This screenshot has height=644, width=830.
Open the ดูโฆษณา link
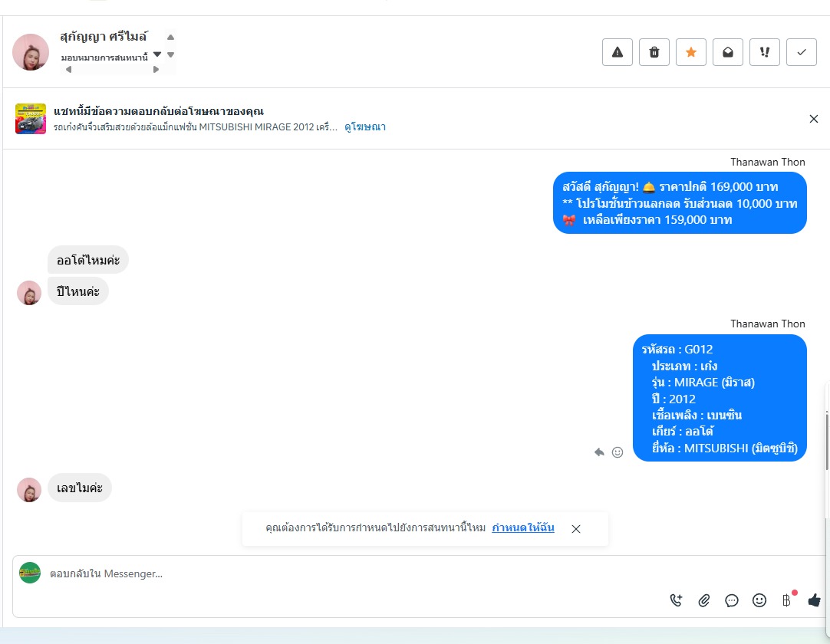(364, 127)
